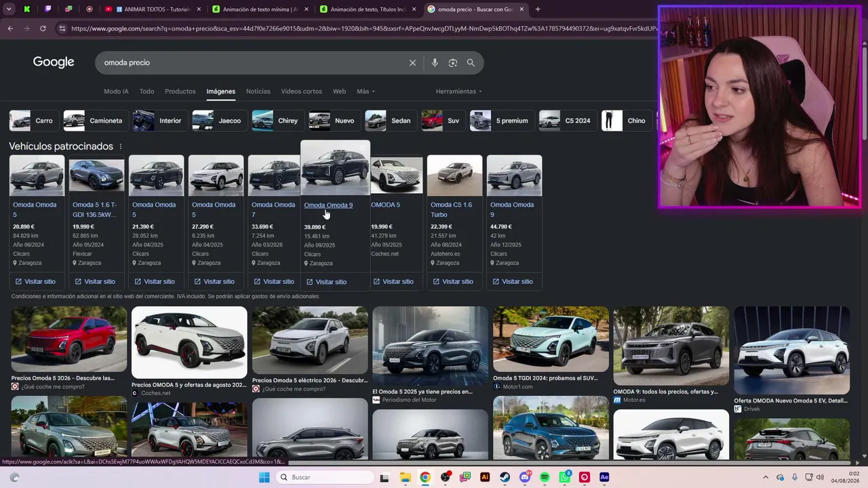Switch to the Todo results tab
This screenshot has width=868, height=488.
pyautogui.click(x=146, y=91)
